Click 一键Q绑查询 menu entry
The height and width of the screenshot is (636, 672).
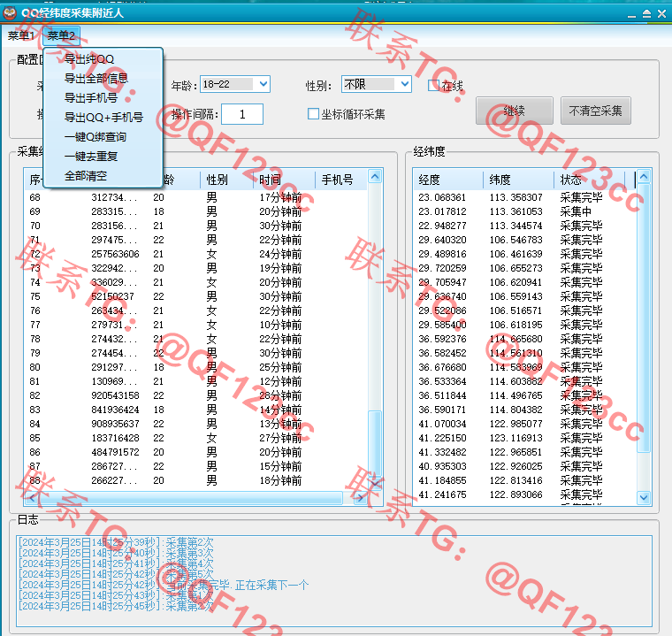(x=95, y=137)
